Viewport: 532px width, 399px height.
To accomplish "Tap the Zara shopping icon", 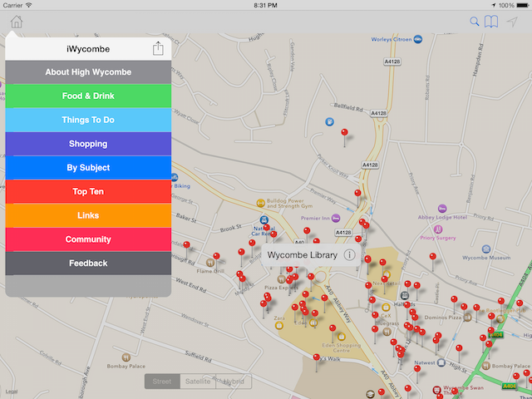I will pos(279,326).
